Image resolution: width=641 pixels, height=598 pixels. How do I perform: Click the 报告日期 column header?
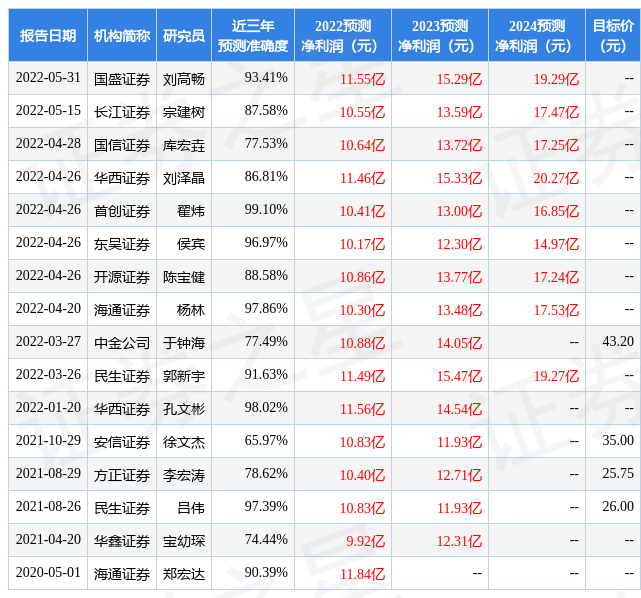[x=48, y=36]
